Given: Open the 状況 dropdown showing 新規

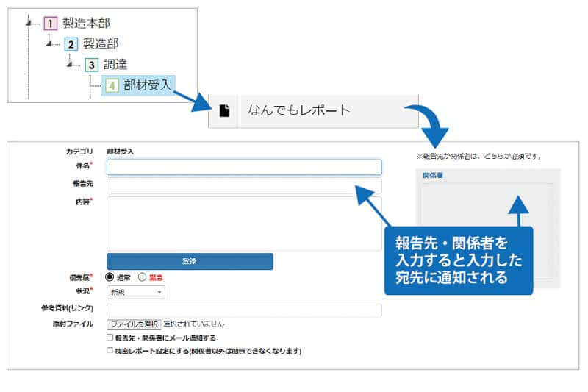Looking at the screenshot, I should point(136,292).
